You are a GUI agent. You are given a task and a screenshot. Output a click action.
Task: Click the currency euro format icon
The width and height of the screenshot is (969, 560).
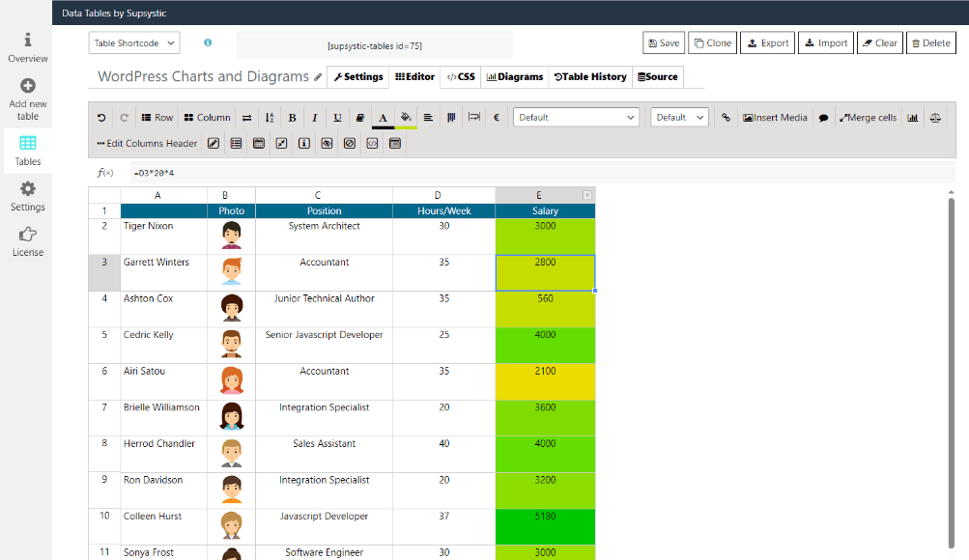[x=497, y=118]
